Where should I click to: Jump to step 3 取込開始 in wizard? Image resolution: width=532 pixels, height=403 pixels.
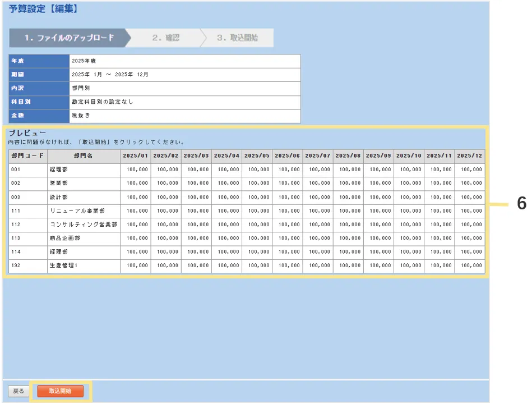[x=238, y=38]
